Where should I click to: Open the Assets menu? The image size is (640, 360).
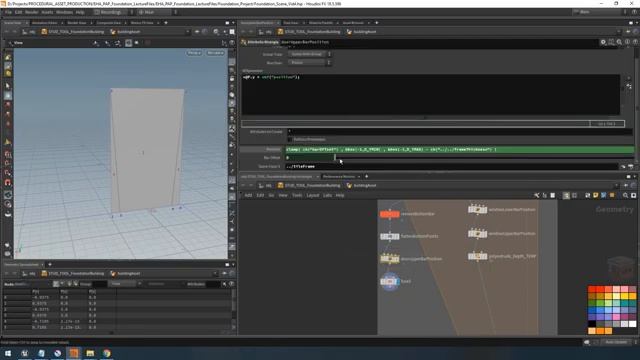tap(47, 12)
